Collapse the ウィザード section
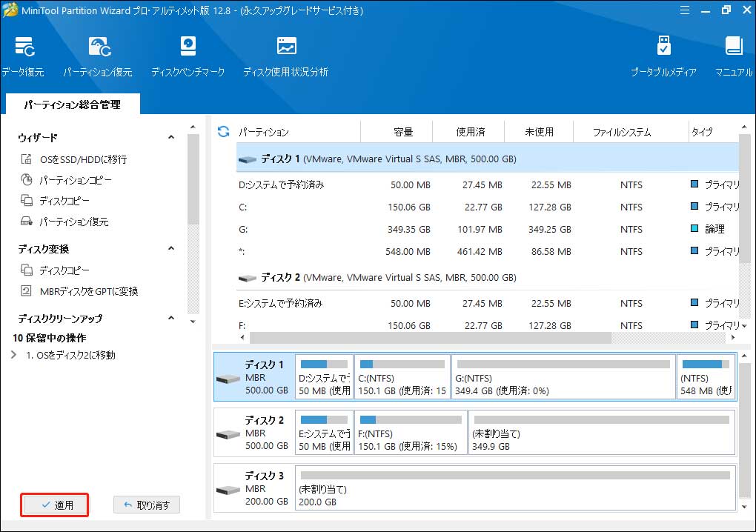The width and height of the screenshot is (756, 532). coord(170,137)
